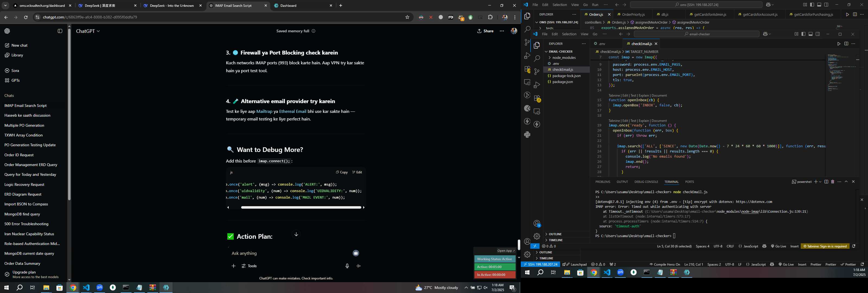Copy the js code block
868x293 pixels.
[341, 172]
